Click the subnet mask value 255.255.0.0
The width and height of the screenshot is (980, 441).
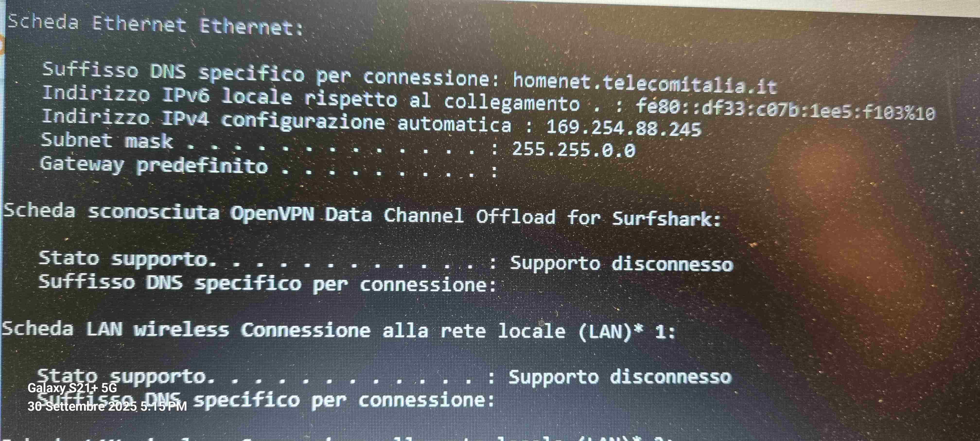tap(574, 149)
